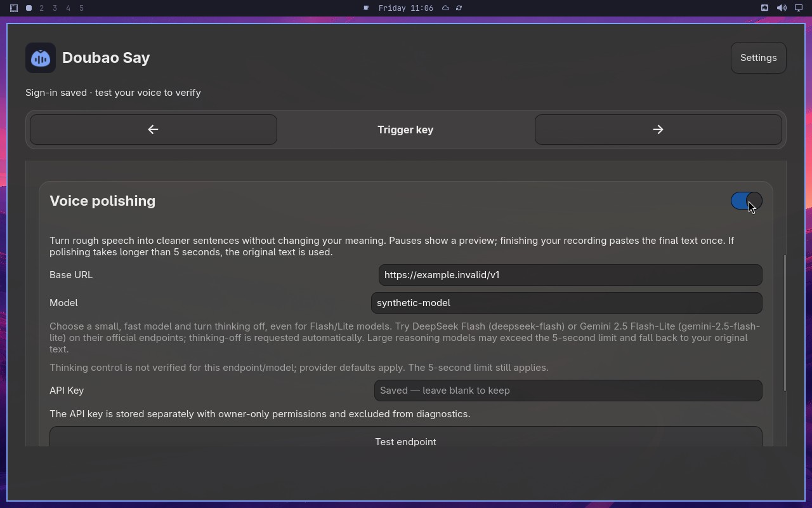Click the cloud weather icon
812x508 pixels.
coord(445,8)
